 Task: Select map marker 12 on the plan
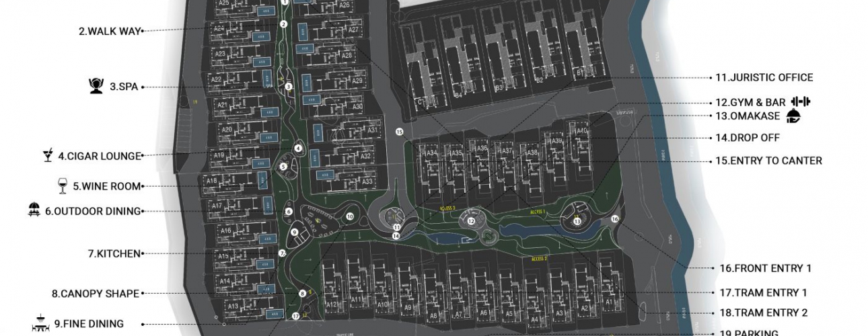471,220
